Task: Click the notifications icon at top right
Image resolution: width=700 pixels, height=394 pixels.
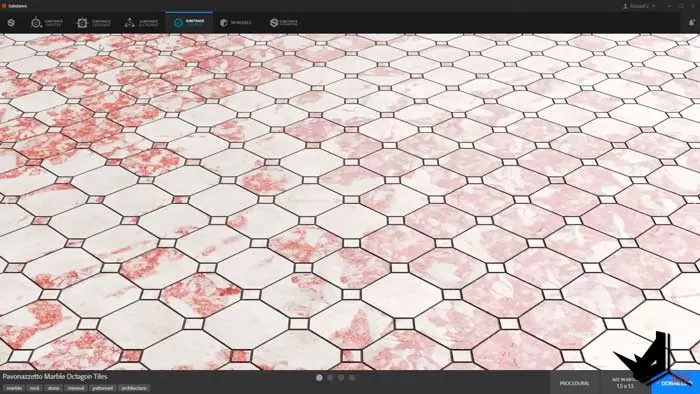Action: (692, 22)
